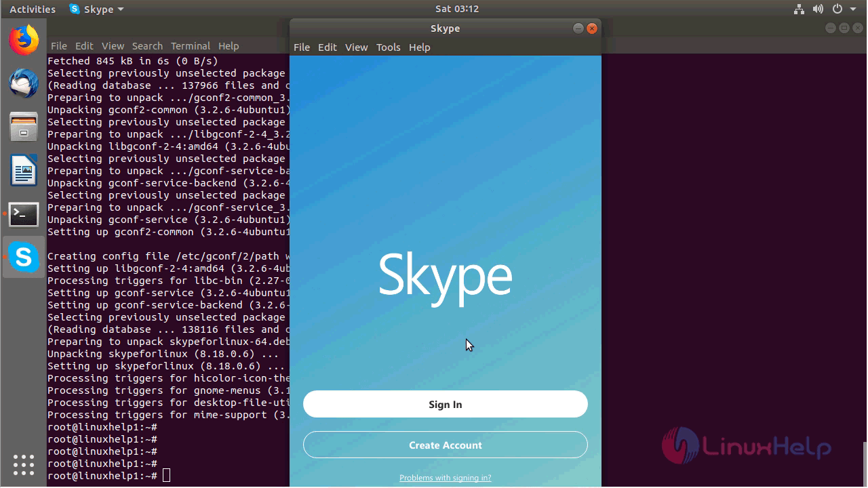The width and height of the screenshot is (868, 488).
Task: Close the terminal window
Action: click(x=858, y=28)
